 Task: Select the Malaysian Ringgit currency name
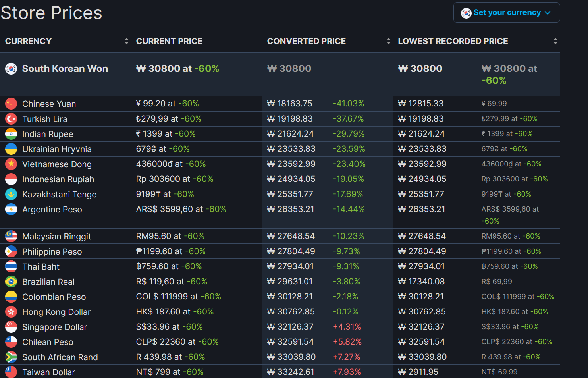click(x=56, y=237)
